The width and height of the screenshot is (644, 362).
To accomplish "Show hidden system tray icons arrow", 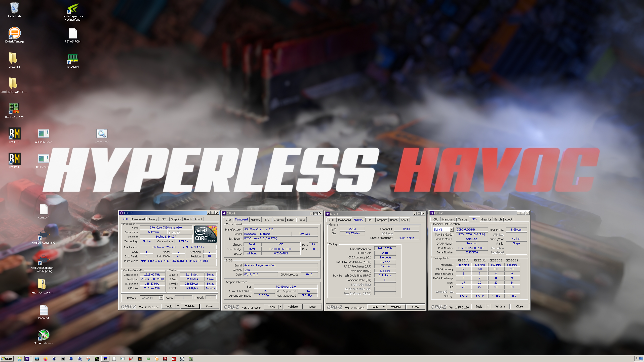I will pos(637,359).
